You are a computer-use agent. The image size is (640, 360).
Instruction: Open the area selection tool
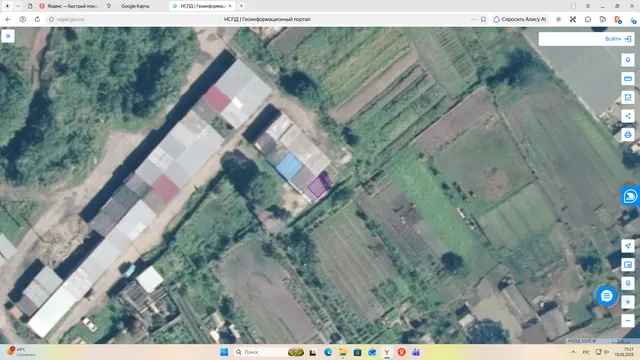click(x=628, y=97)
